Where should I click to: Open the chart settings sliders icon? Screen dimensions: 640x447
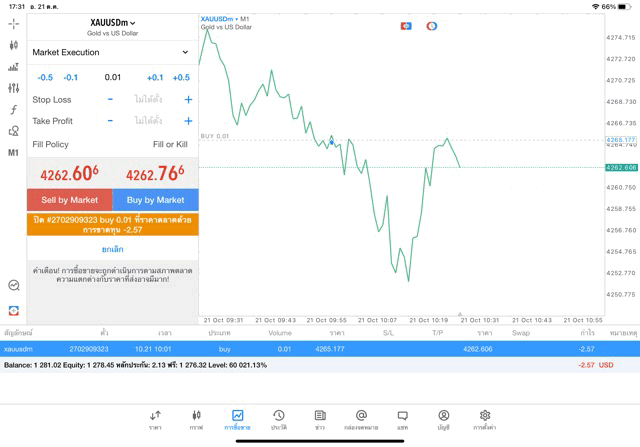tap(13, 88)
